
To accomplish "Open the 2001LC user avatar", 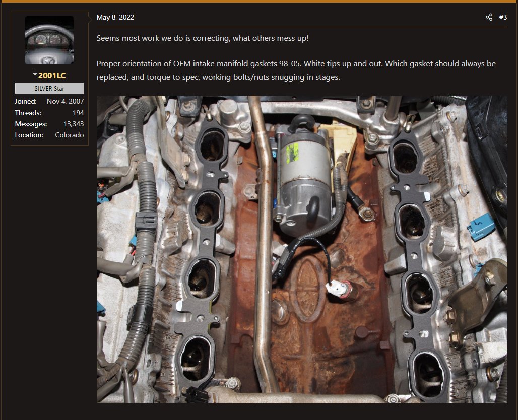I will [49, 40].
